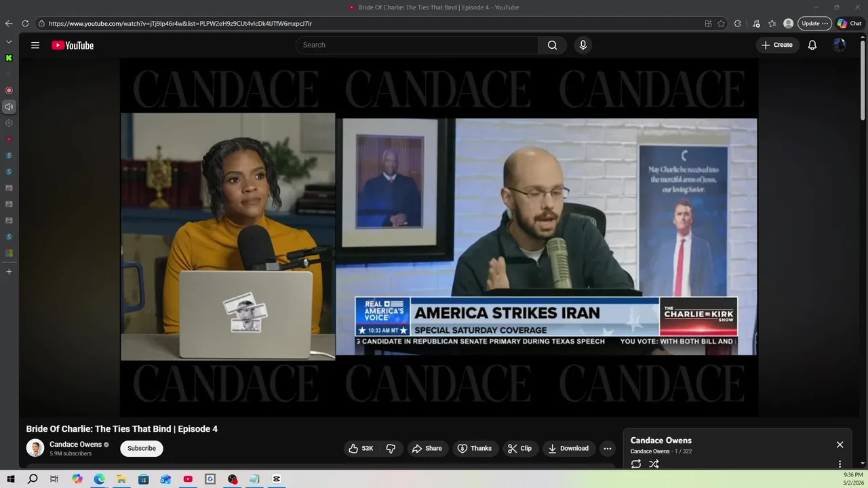
Task: Open Microsoft Store from taskbar
Action: click(143, 479)
